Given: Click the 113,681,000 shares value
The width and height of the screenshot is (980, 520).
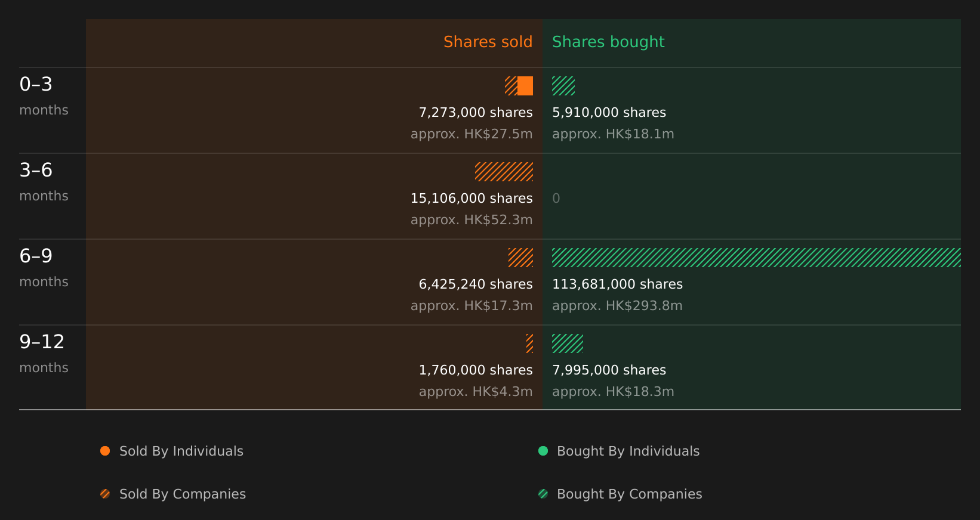Looking at the screenshot, I should click(x=617, y=284).
